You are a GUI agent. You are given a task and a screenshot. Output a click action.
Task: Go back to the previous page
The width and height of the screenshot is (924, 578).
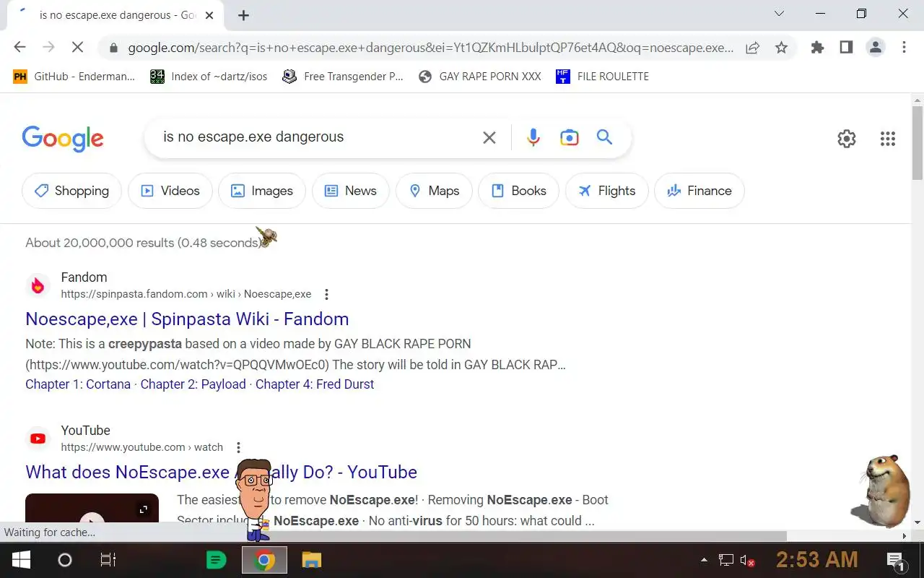tap(19, 48)
